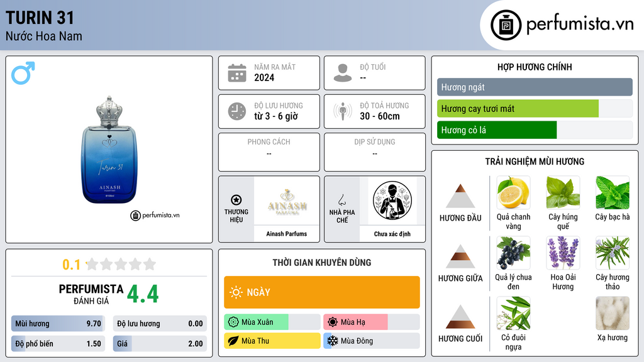Select the Quả chanh vàng lemon image
Screen dimensions: 644x362
coord(513,193)
